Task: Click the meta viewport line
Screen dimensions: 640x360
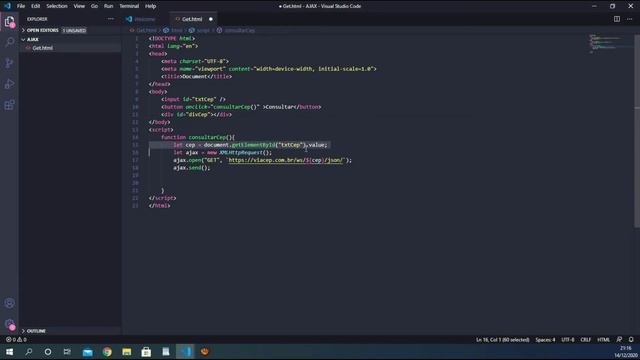Action: coord(269,69)
